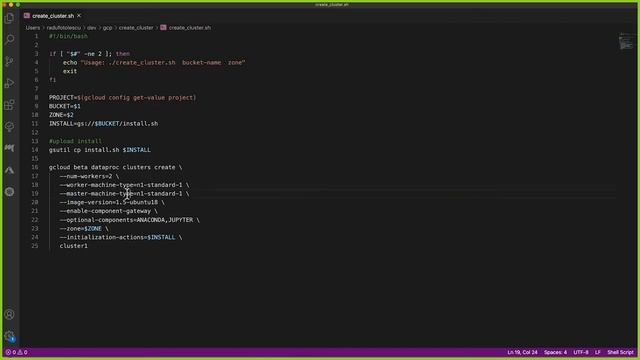Click the minimap code preview
This screenshot has height=360, width=640.
625,42
